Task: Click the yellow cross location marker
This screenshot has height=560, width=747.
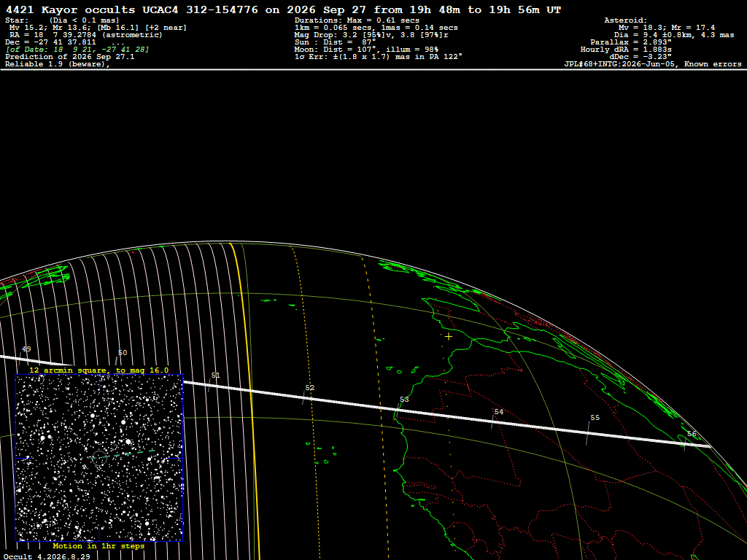Action: point(449,337)
